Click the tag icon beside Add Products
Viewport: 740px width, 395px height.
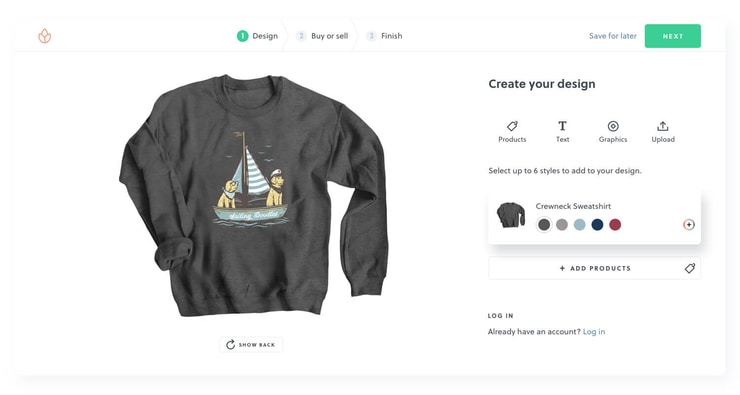click(690, 268)
